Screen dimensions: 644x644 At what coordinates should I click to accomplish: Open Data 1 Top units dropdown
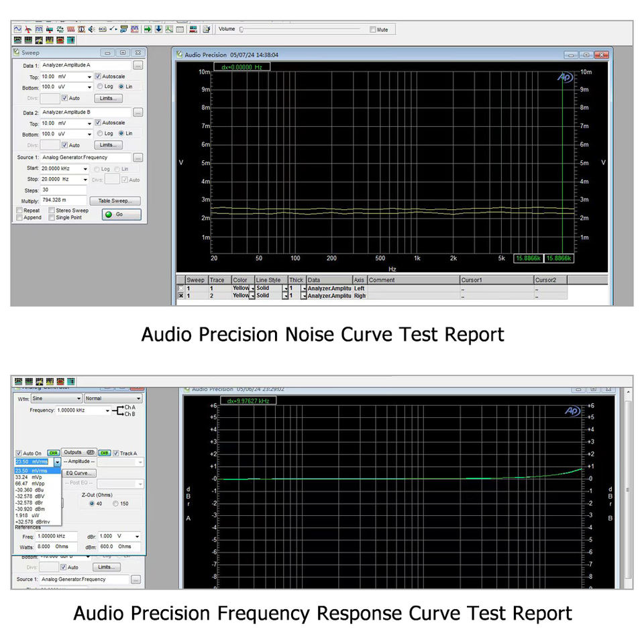(x=89, y=76)
